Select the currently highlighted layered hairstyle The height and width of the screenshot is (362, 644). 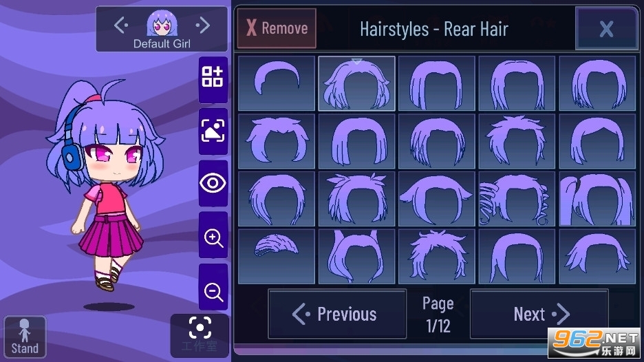coord(356,83)
